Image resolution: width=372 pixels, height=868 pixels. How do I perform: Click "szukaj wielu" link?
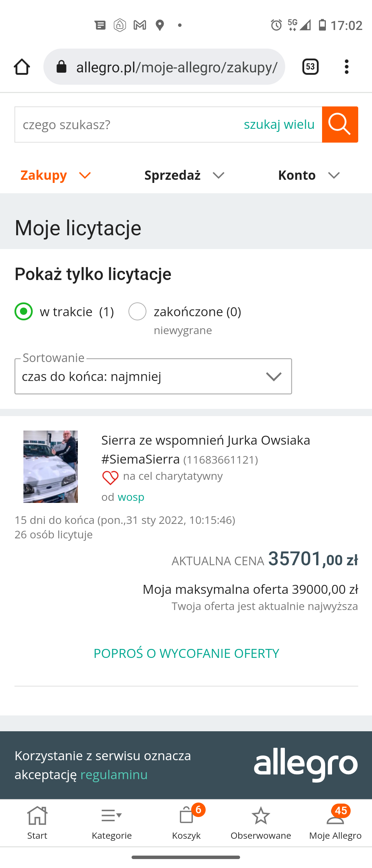coord(279,124)
